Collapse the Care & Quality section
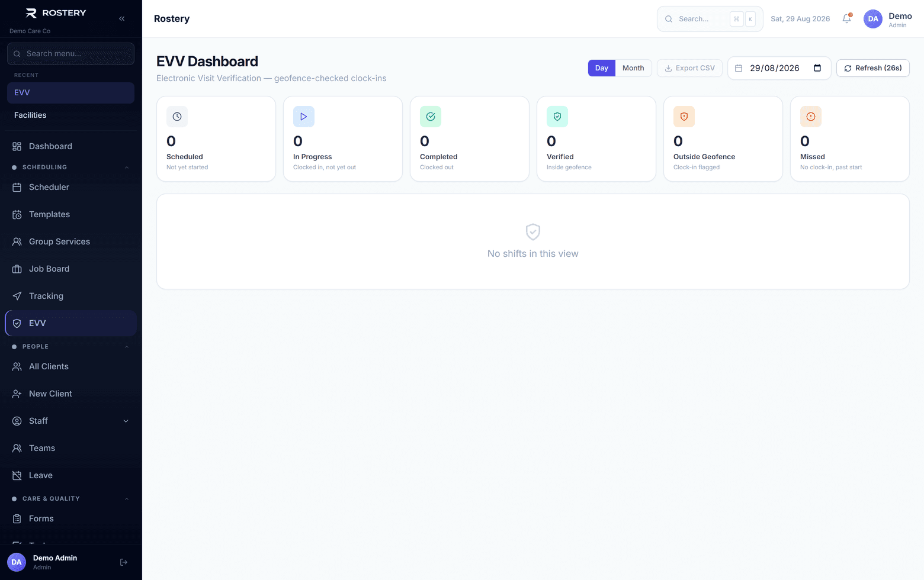Image resolution: width=924 pixels, height=580 pixels. pos(127,499)
